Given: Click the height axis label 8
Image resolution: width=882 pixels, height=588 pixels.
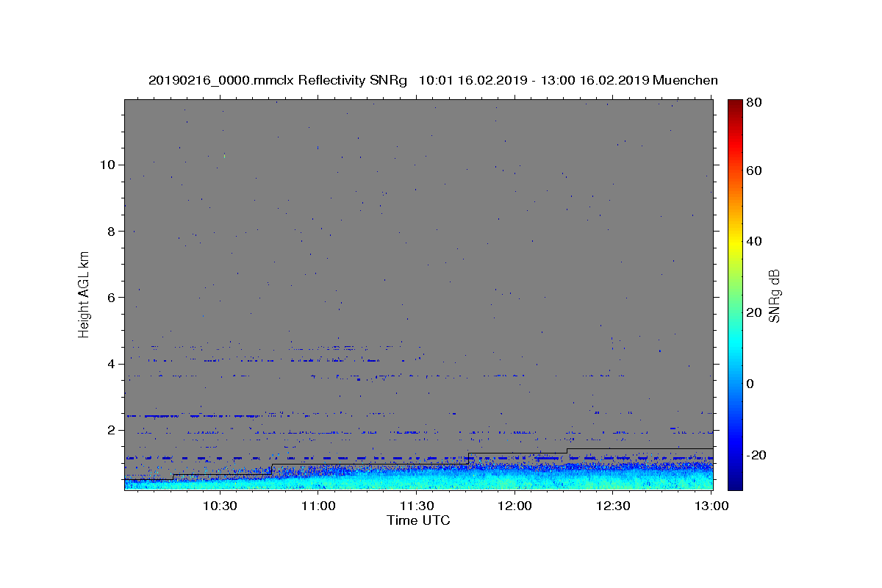Looking at the screenshot, I should 110,231.
